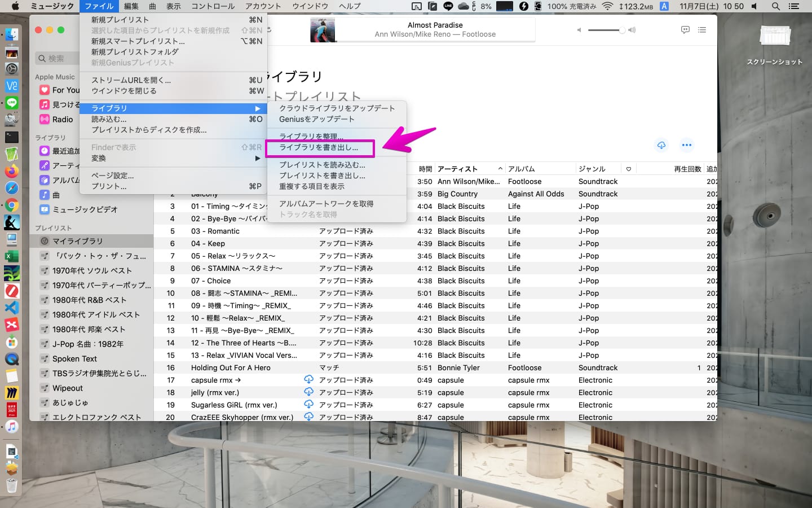The height and width of the screenshot is (508, 812).
Task: Select アルバムアートワークを取得
Action: (x=337, y=204)
